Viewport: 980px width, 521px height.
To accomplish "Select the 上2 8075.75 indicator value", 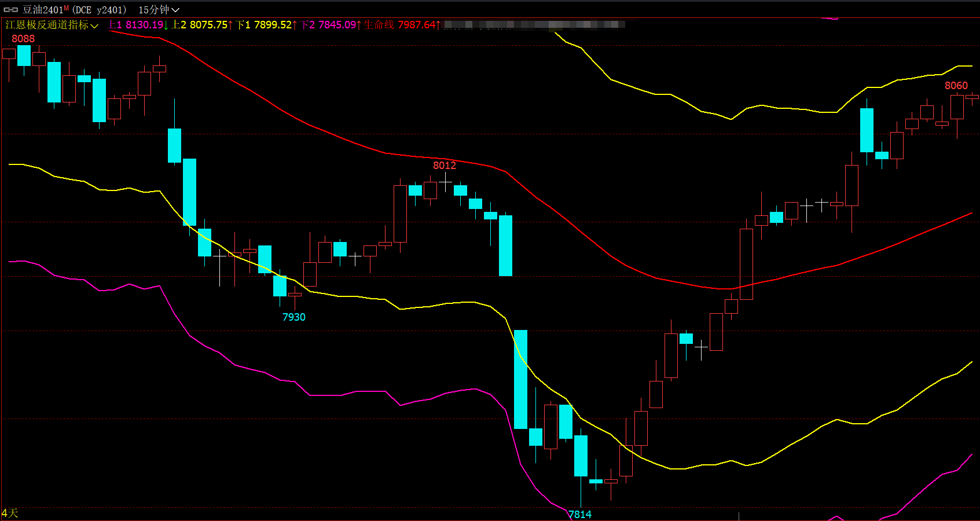I will click(201, 25).
